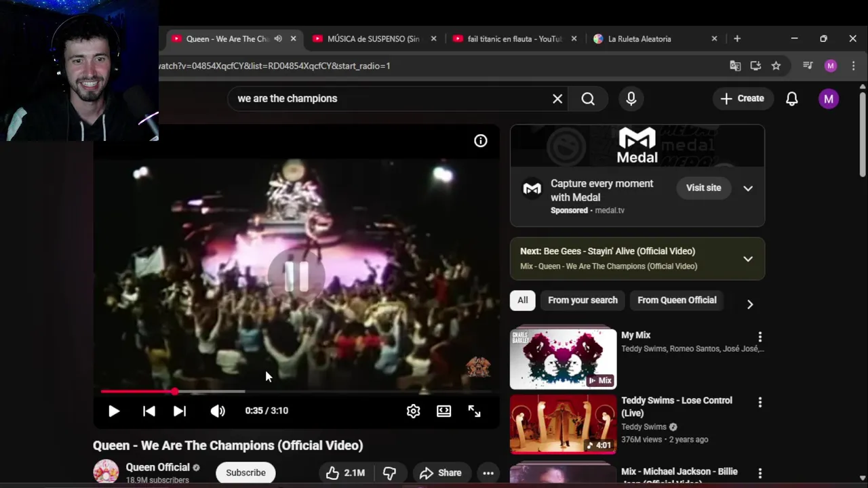This screenshot has height=488, width=868.
Task: Subscribe to Queen Official
Action: coord(245,473)
